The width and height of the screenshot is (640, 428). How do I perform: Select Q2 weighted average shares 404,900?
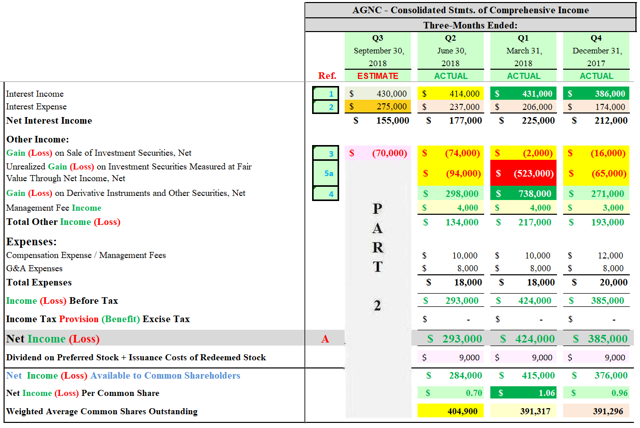click(x=450, y=411)
